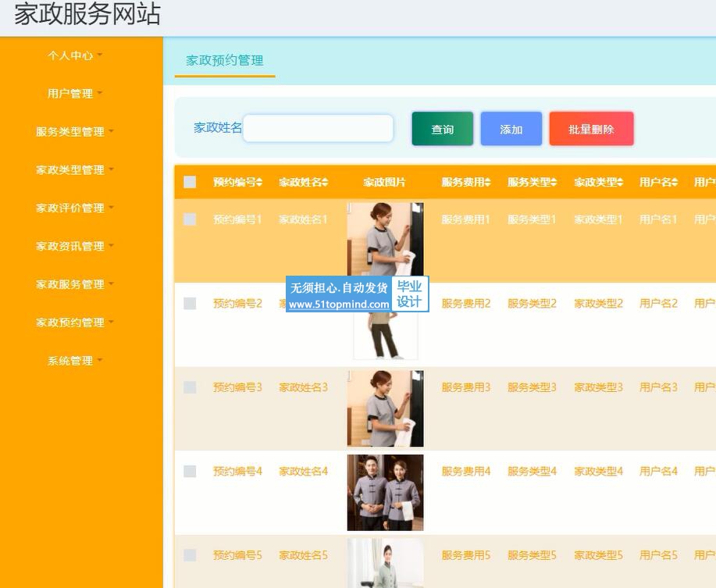Sort table by 家政类型 column arrows
This screenshot has height=588, width=716.
(x=620, y=183)
